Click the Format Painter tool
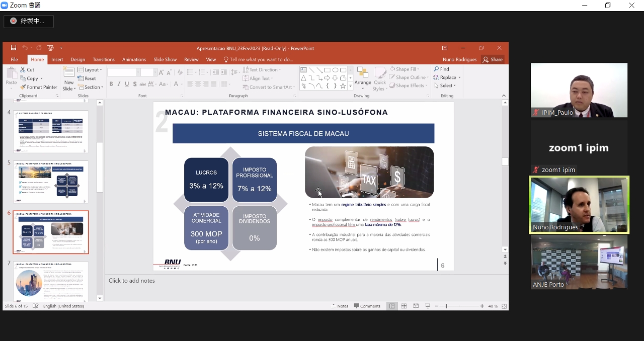Screen dimensions: 644x341 [39, 87]
